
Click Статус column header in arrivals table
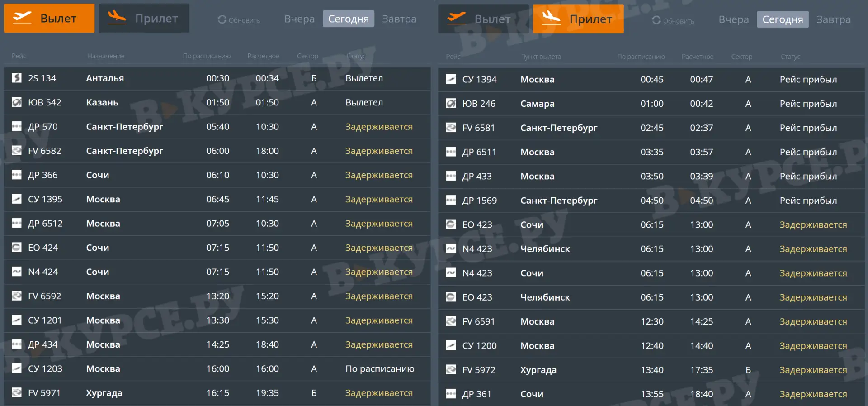coord(790,57)
